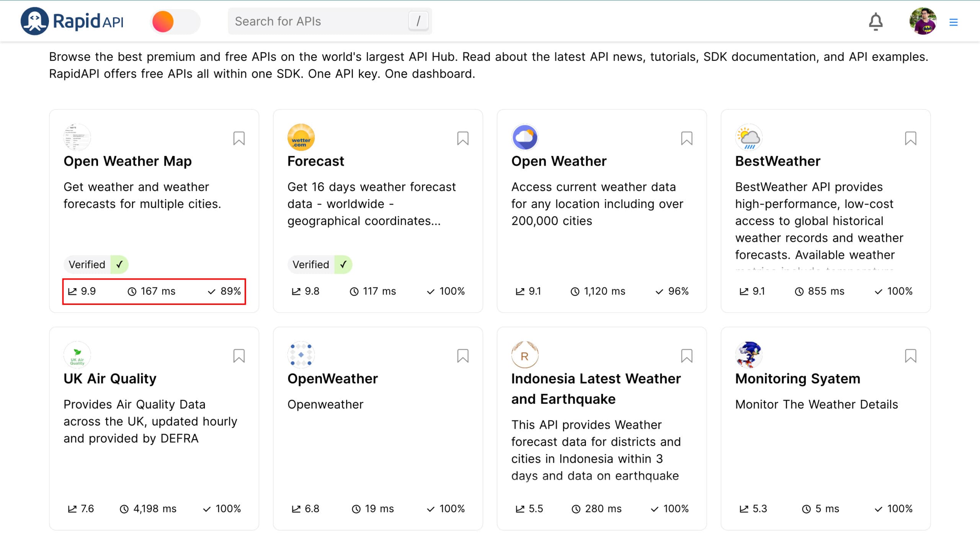Click the slash shortcut key badge
980x537 pixels.
click(x=418, y=21)
